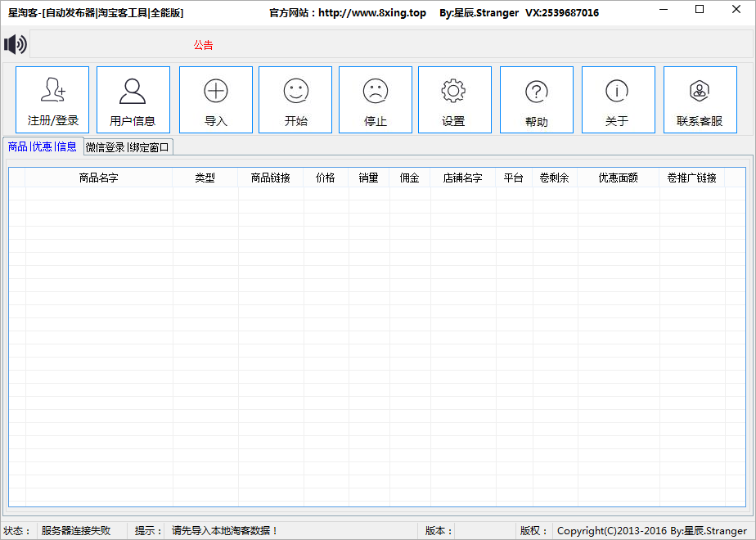Click the 店铺名字 column header
The image size is (756, 540).
tap(463, 178)
